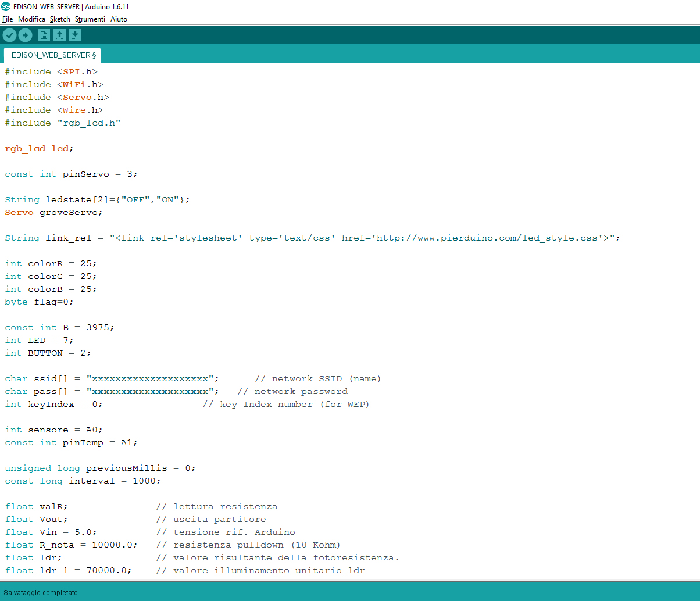This screenshot has height=601, width=700.
Task: Click the 'int colorG = 25;' line
Action: pos(51,276)
